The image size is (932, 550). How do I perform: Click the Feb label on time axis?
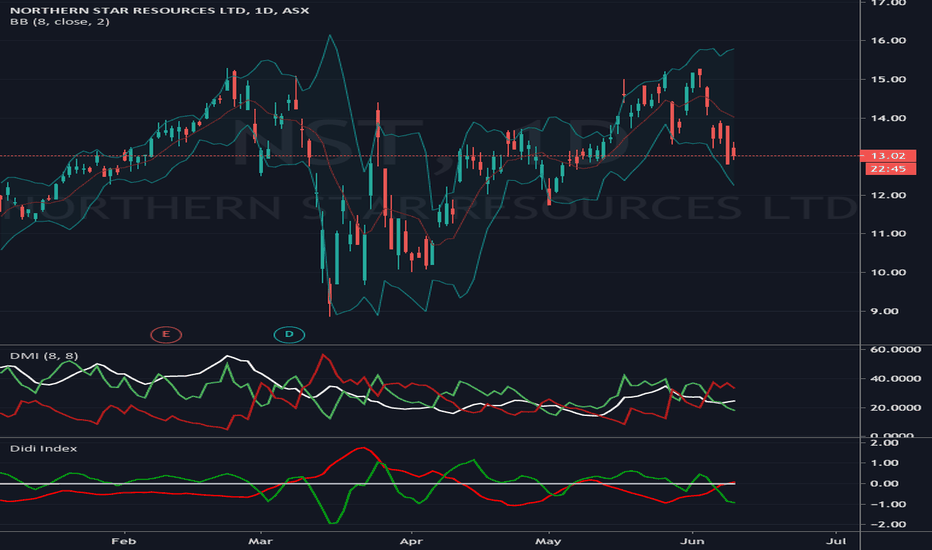tap(124, 541)
